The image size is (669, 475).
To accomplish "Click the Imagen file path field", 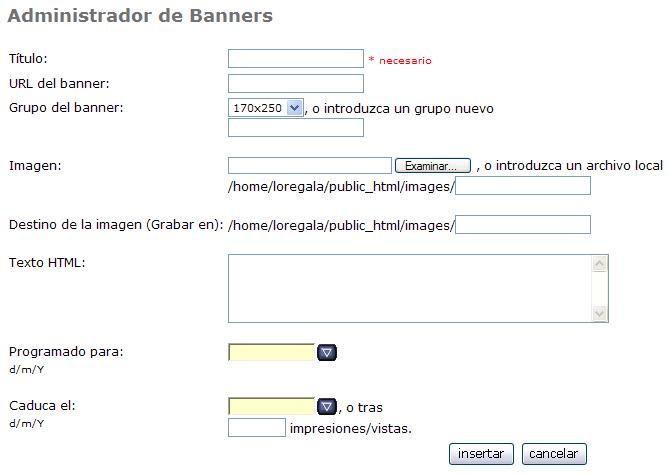I will [310, 165].
